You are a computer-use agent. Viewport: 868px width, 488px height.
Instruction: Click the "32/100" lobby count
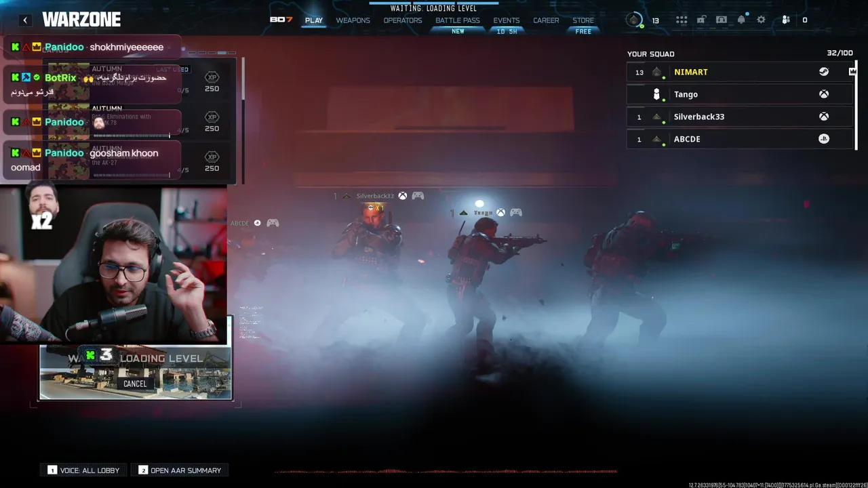pyautogui.click(x=840, y=53)
